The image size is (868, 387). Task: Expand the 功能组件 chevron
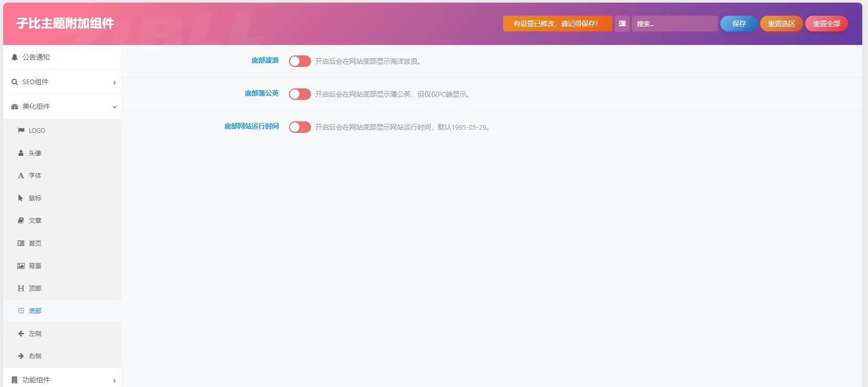click(x=114, y=381)
